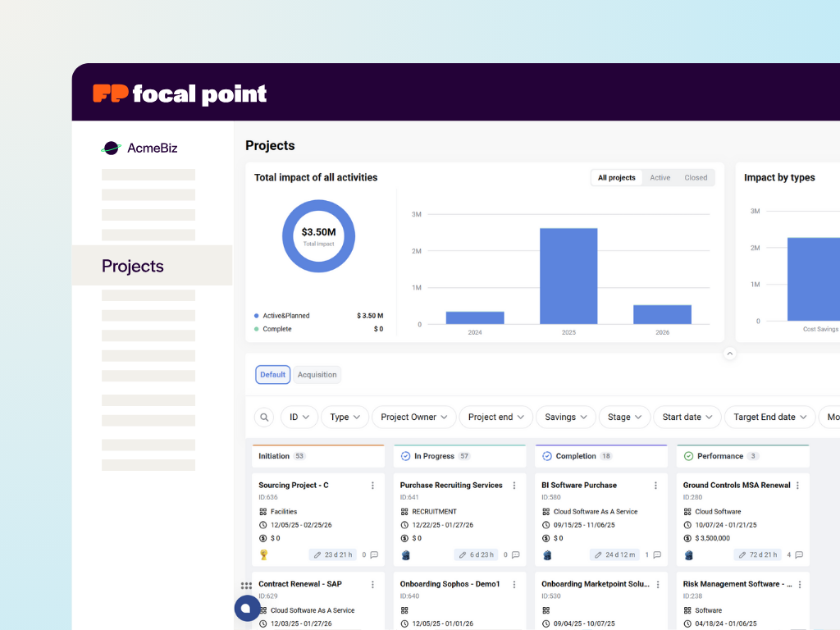
Task: Click the 2025 bar in impact chart
Action: click(568, 276)
